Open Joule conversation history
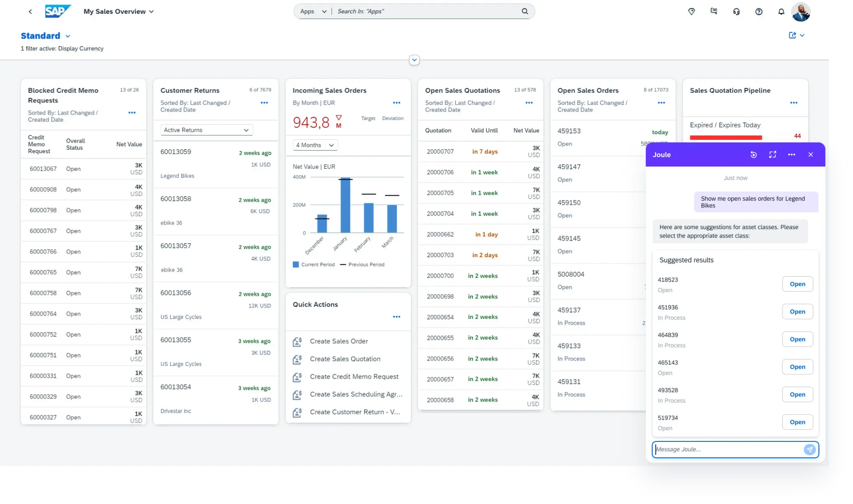Viewport: 853px width, 504px height. 753,155
